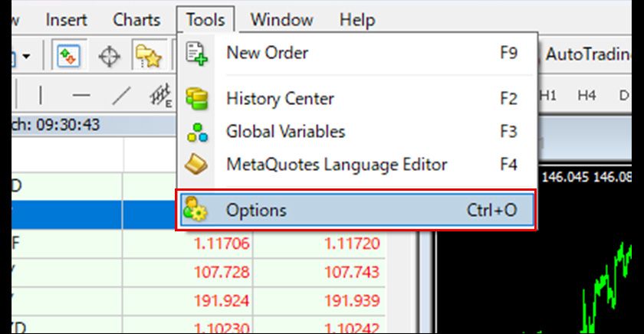Click the MetaQuotes Editor yellow book icon
644x334 pixels.
pyautogui.click(x=196, y=165)
